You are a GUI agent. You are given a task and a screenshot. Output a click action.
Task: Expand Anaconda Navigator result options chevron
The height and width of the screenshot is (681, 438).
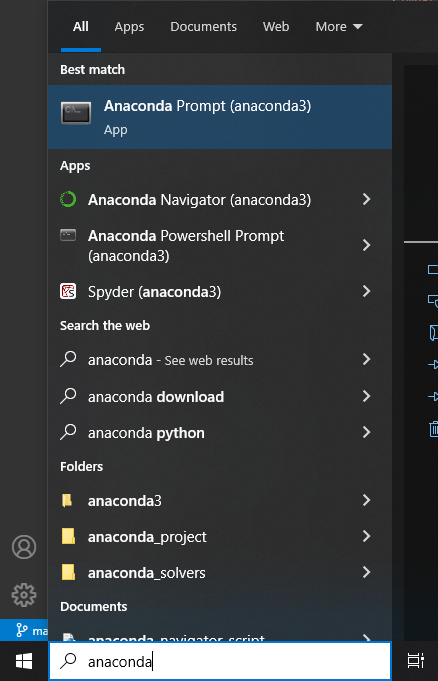click(366, 199)
